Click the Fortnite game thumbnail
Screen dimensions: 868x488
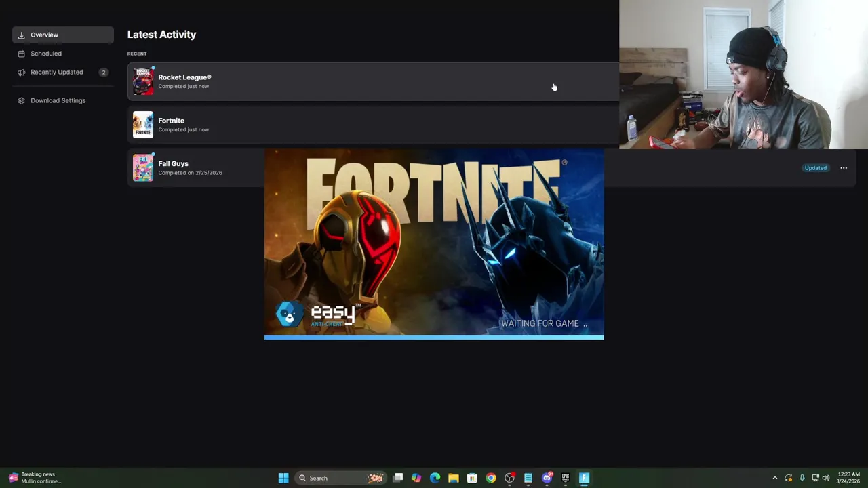coord(143,125)
